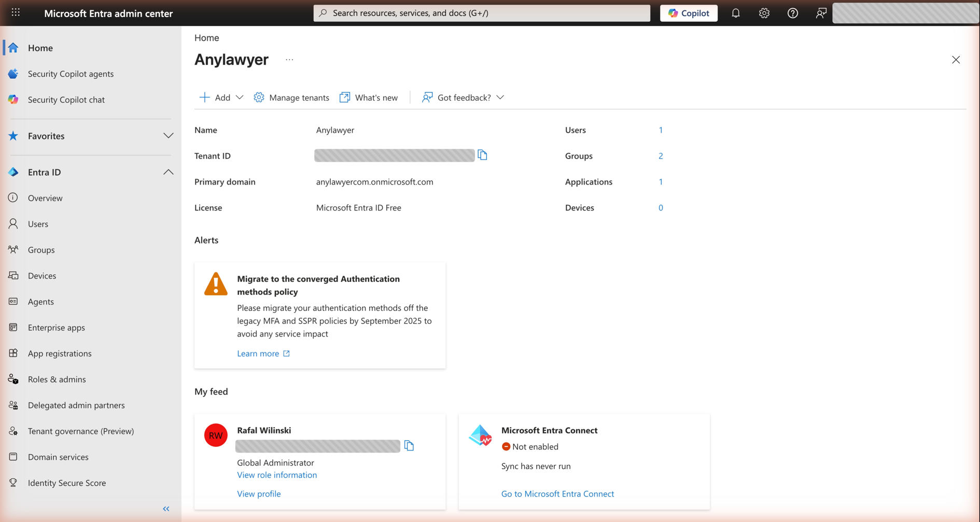The width and height of the screenshot is (980, 522).
Task: Open What's new
Action: (x=369, y=97)
